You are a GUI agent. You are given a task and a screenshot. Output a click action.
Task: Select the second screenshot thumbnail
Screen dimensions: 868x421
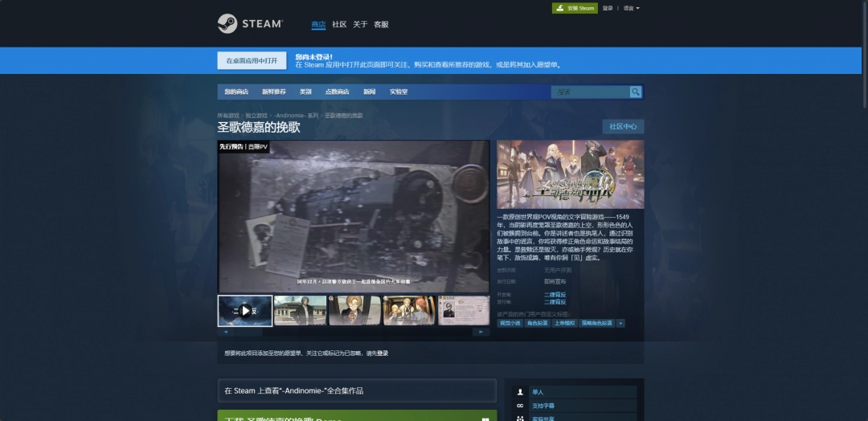point(300,311)
